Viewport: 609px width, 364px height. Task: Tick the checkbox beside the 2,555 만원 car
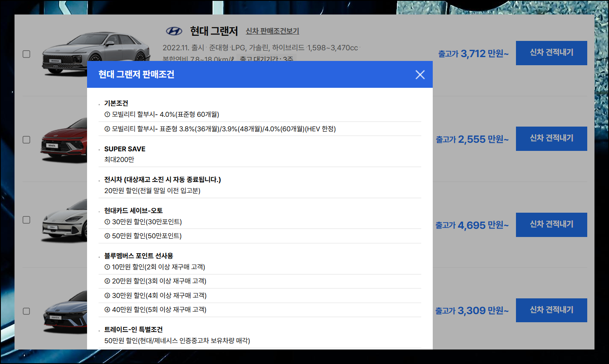click(x=26, y=140)
